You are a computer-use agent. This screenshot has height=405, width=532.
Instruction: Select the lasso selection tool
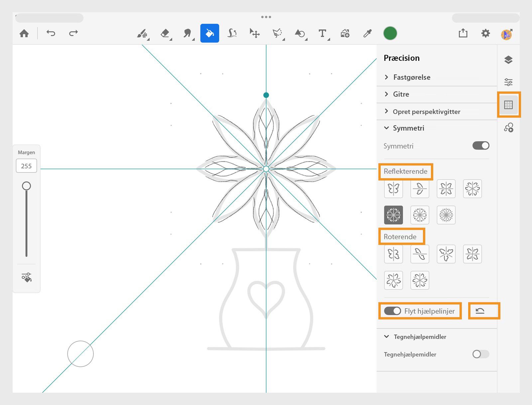[x=277, y=33]
